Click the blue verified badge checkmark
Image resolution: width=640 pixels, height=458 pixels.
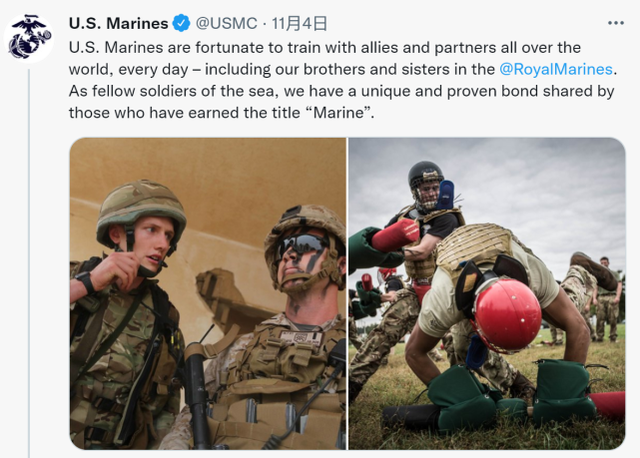click(181, 23)
